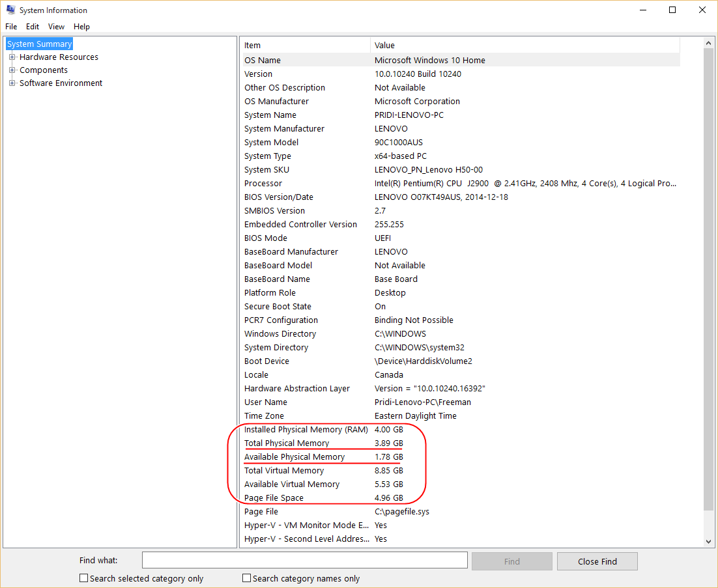Enable Search category names only checkbox
Screen dimensions: 718x588
click(x=246, y=578)
